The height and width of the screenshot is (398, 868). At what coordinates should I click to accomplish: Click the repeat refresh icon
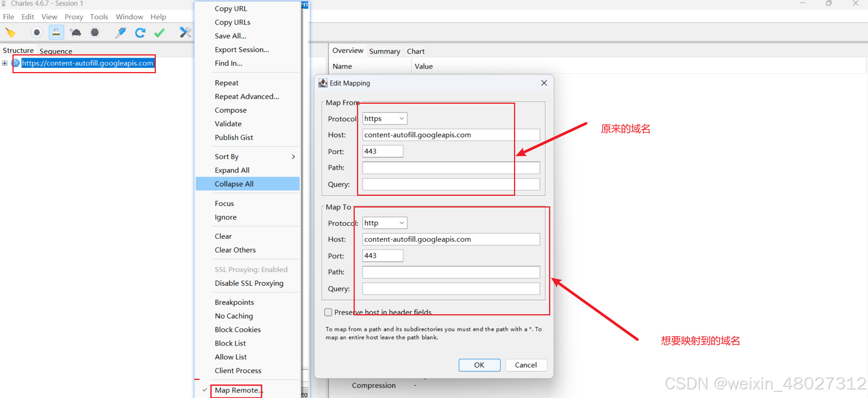coord(140,33)
